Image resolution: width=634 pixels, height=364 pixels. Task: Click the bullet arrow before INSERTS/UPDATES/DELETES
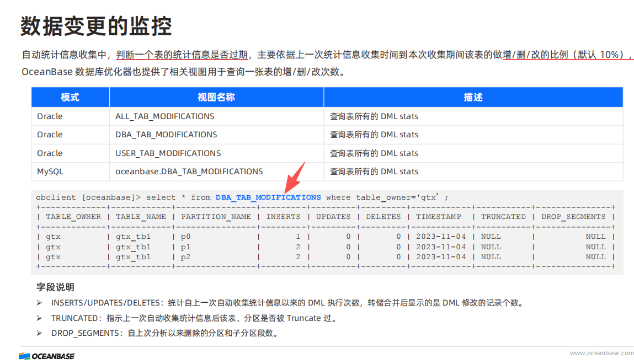click(x=39, y=303)
